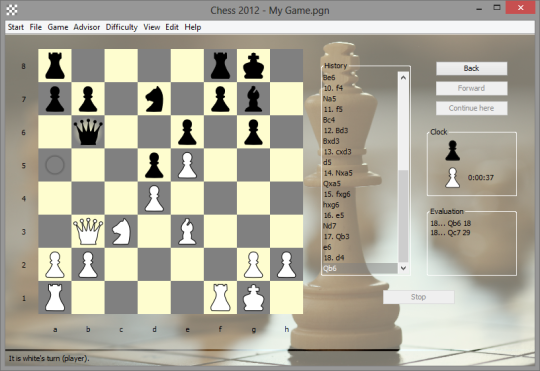Click the Back button
This screenshot has height=371, width=540.
point(471,68)
